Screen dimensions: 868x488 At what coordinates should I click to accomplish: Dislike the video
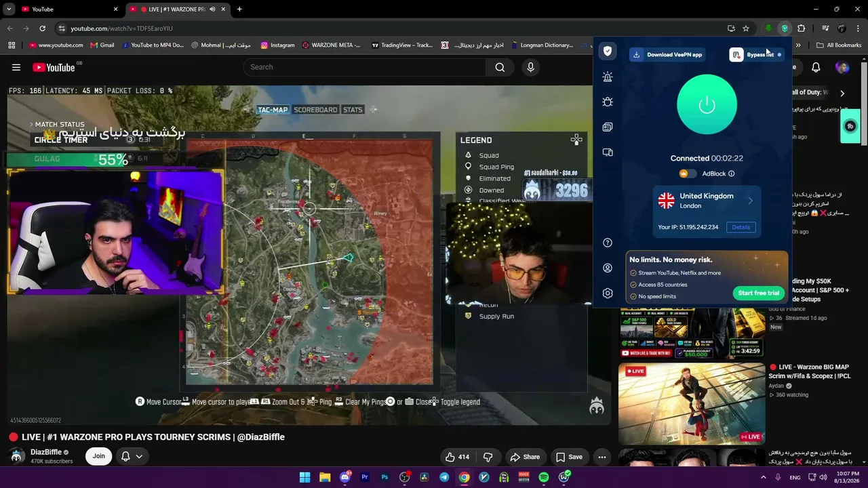click(x=488, y=457)
